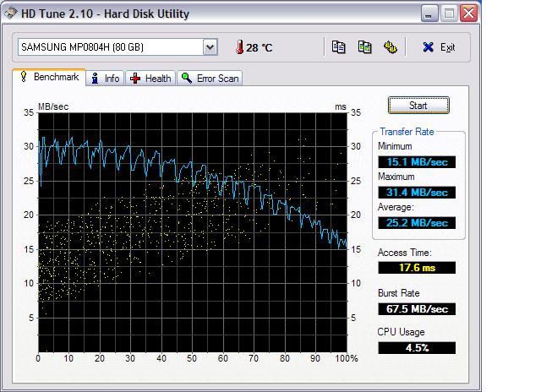Click the Minimum transfer rate value
The width and height of the screenshot is (541, 392).
[x=417, y=161]
